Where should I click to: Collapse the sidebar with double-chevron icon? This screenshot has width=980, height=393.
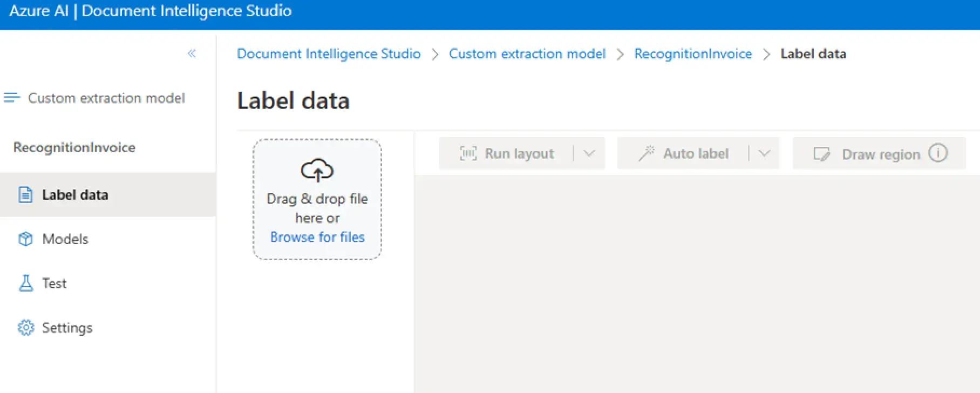[x=192, y=53]
